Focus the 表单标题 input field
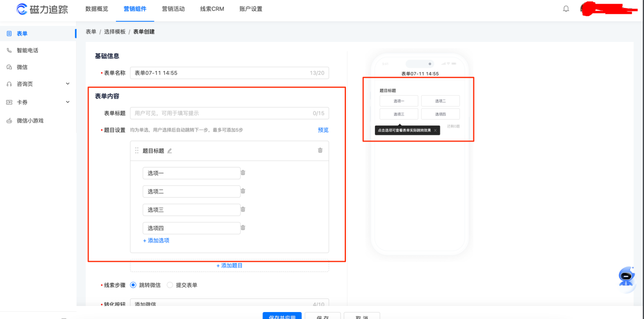Image resolution: width=644 pixels, height=319 pixels. (x=230, y=113)
